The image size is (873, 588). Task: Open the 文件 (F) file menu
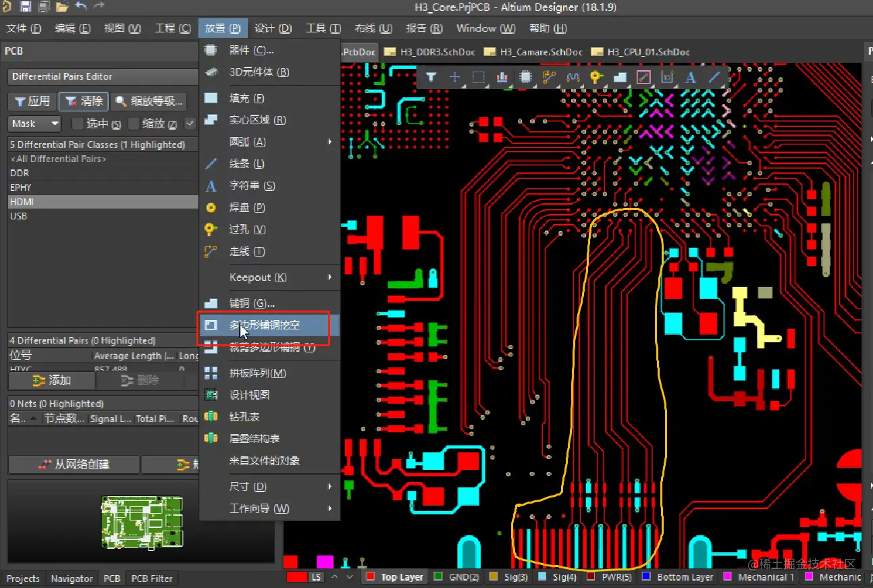[x=24, y=28]
